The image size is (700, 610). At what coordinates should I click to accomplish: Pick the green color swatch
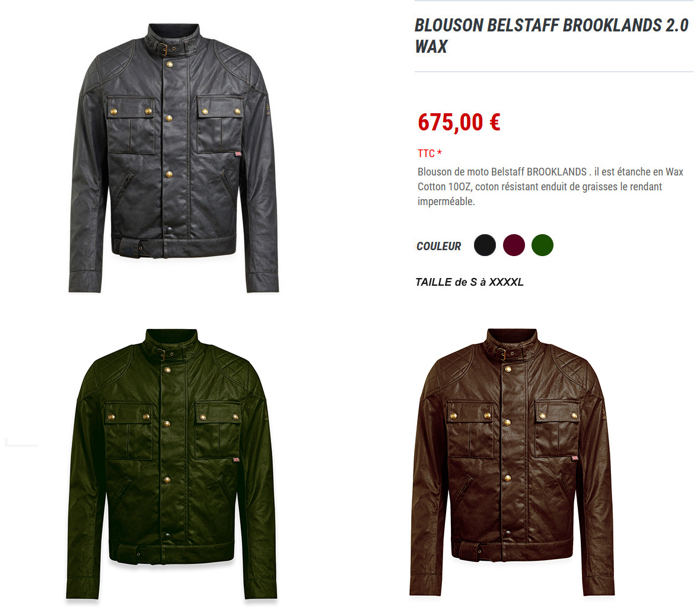pos(542,245)
